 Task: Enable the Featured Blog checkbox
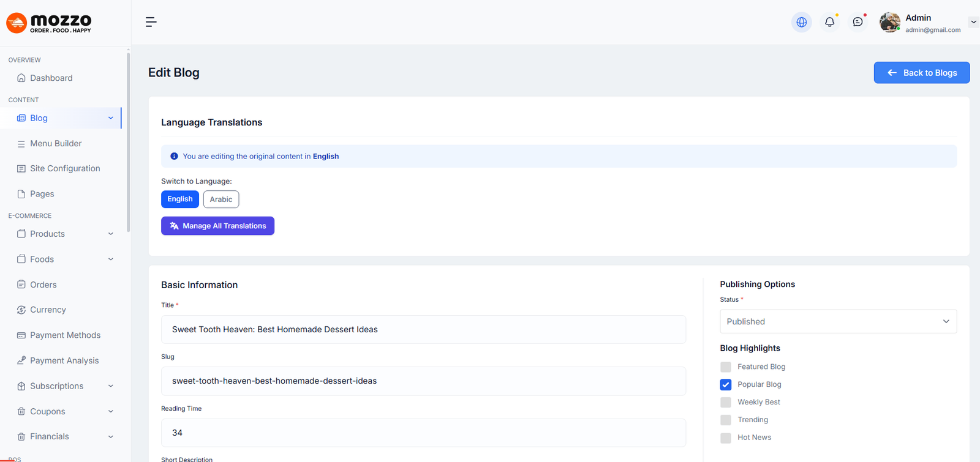pos(726,367)
